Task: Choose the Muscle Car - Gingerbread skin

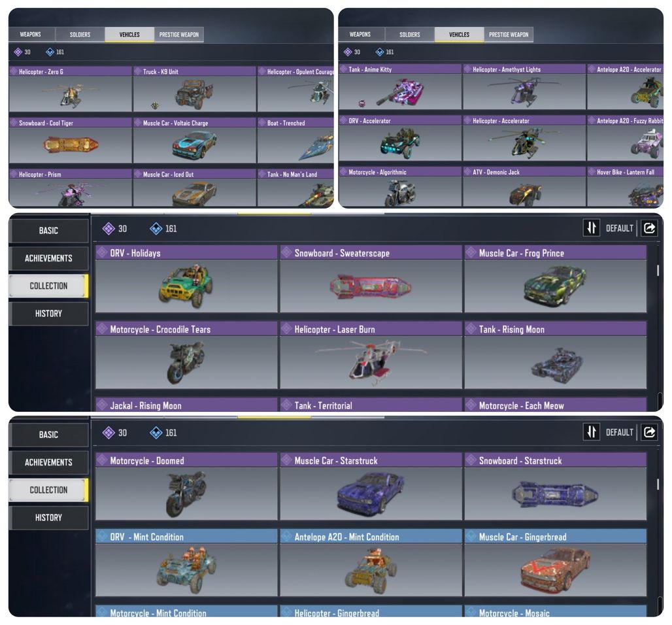Action: [x=556, y=562]
